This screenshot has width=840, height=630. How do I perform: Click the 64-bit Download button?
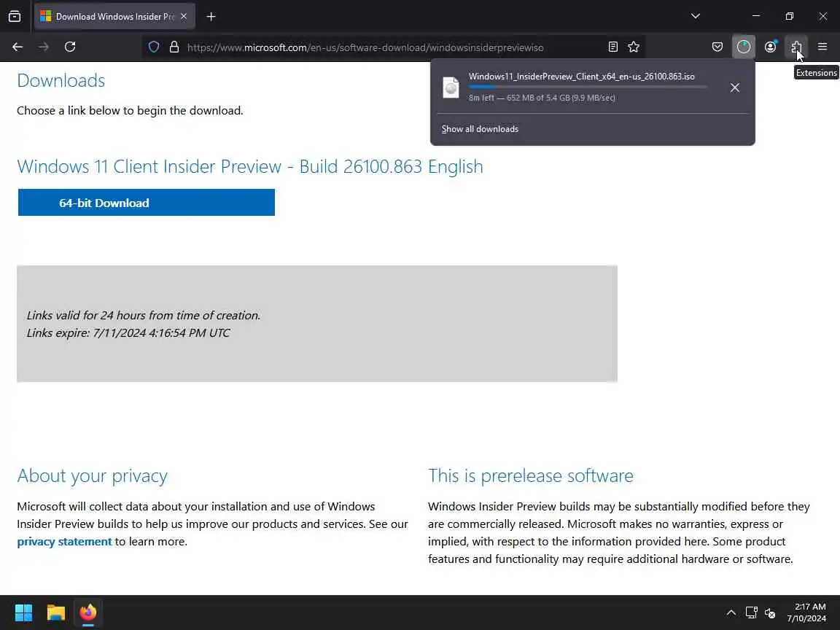point(147,203)
